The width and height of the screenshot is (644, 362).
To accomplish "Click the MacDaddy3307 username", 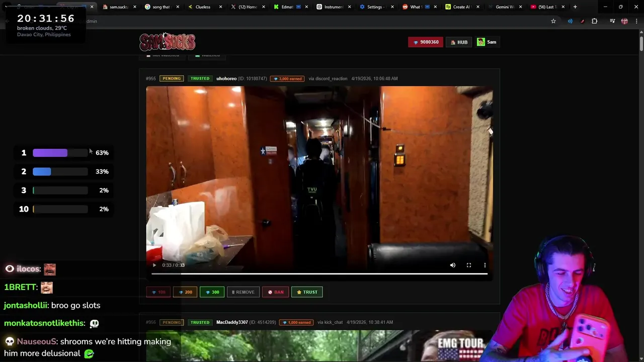I will pyautogui.click(x=232, y=322).
